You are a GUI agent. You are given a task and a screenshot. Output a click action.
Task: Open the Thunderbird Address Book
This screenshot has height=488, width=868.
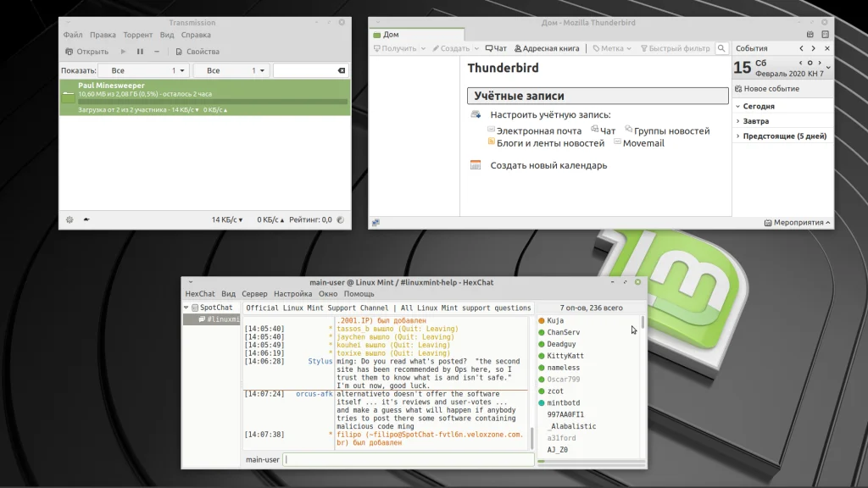tap(547, 48)
